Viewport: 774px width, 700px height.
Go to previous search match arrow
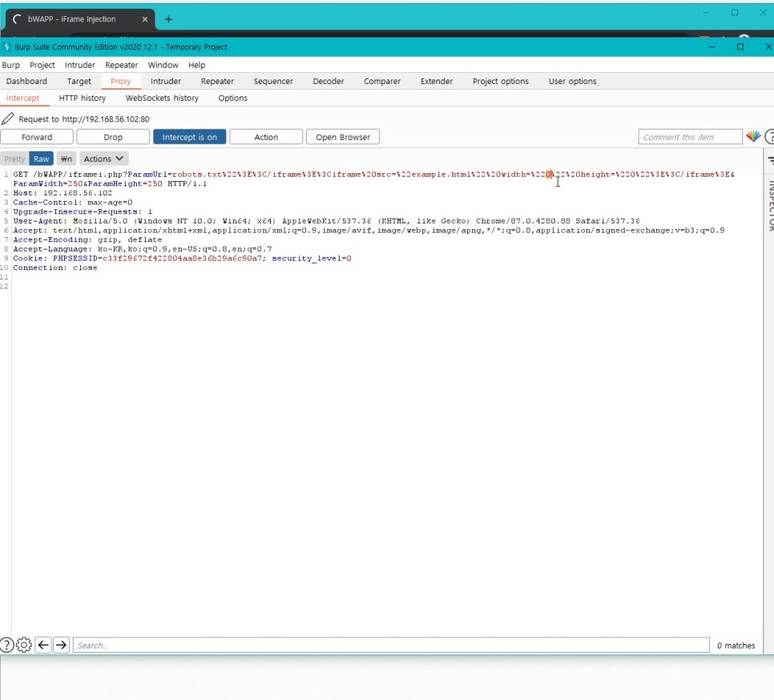[43, 645]
